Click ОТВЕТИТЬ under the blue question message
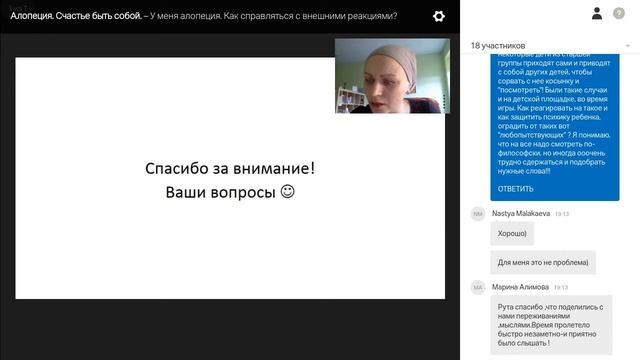Screen dimensions: 640x360 point(515,189)
